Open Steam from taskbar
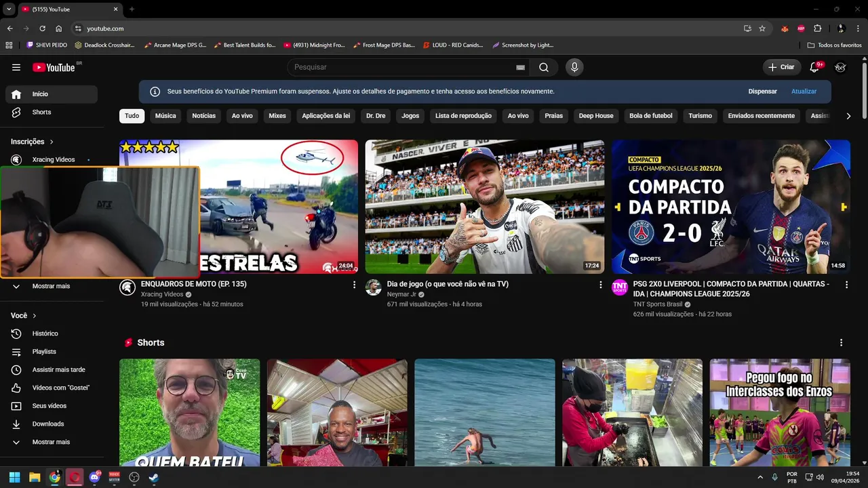The height and width of the screenshot is (488, 868). pyautogui.click(x=154, y=477)
